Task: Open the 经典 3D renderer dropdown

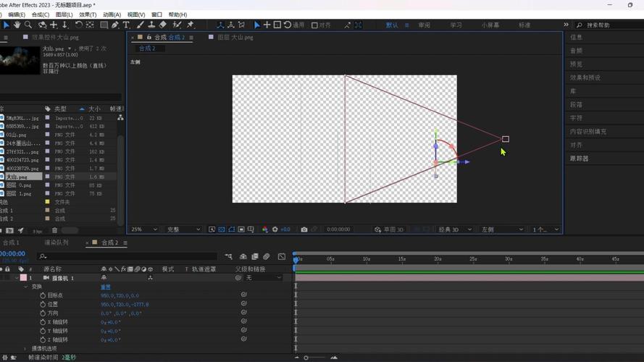Action: [x=455, y=230]
